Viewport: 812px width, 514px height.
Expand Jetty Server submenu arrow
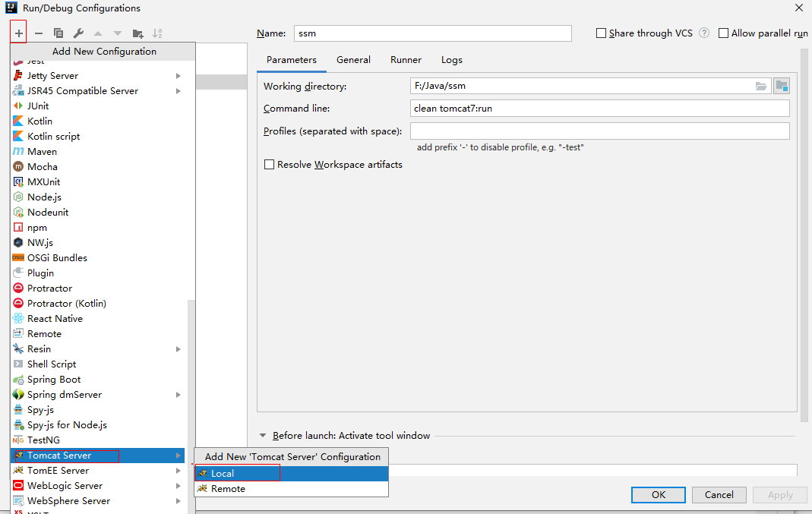[x=179, y=76]
